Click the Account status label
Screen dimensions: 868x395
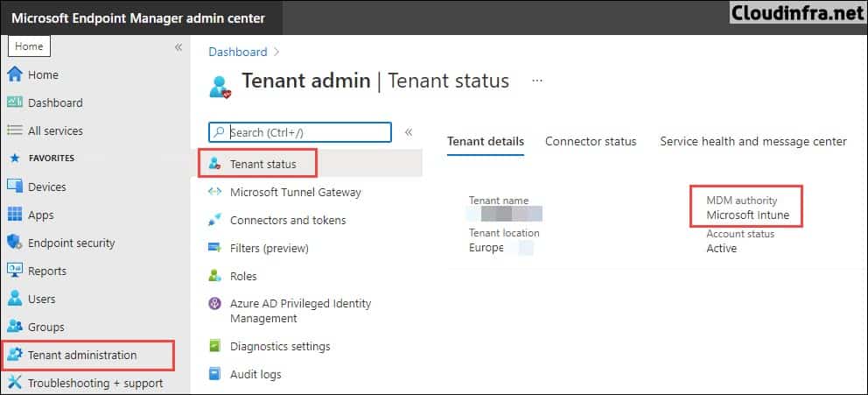click(x=740, y=234)
